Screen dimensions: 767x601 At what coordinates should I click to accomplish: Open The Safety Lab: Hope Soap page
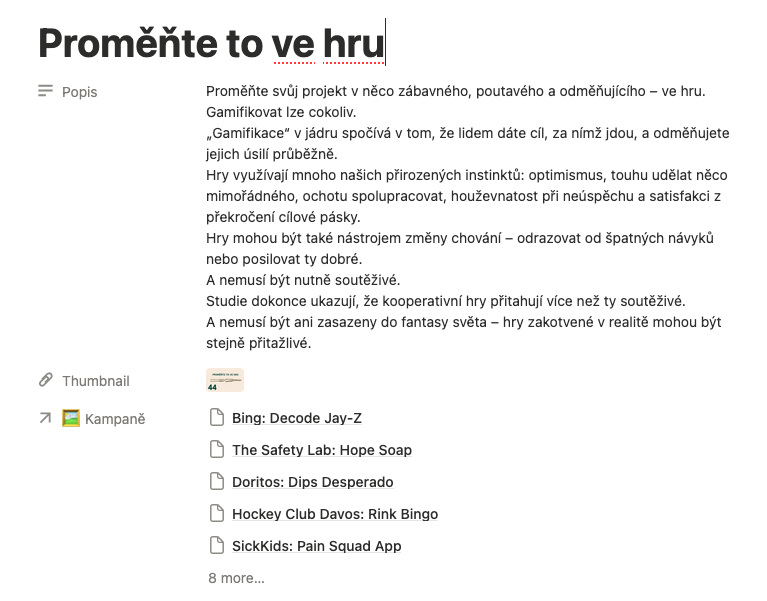(x=322, y=450)
